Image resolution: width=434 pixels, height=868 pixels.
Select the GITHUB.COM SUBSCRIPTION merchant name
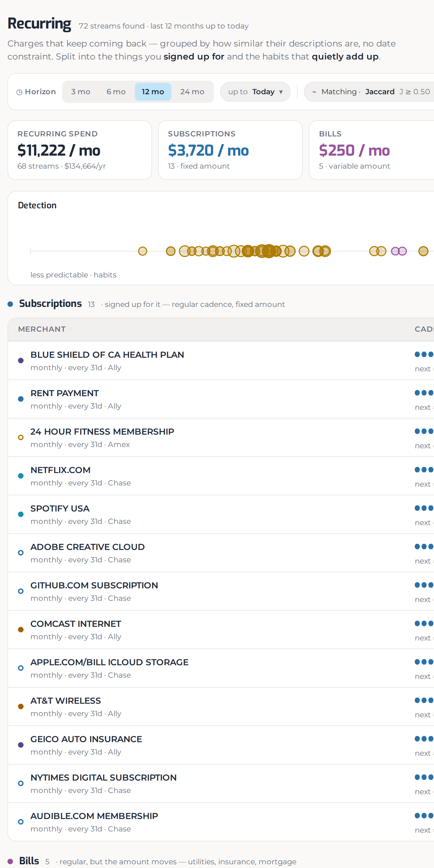click(94, 585)
